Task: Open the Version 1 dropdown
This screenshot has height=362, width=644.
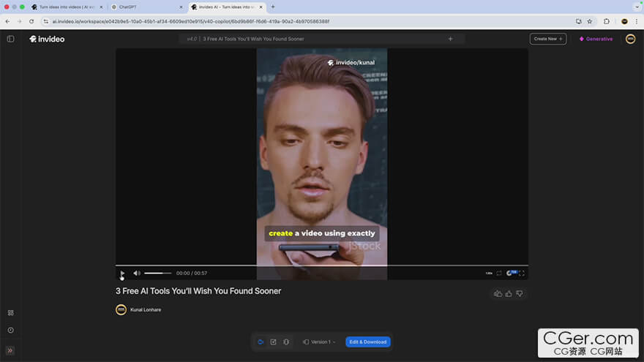Action: pos(320,342)
